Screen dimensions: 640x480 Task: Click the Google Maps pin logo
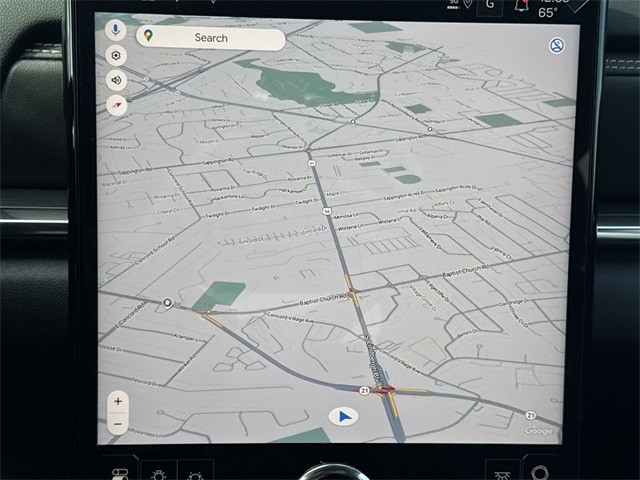tap(148, 36)
